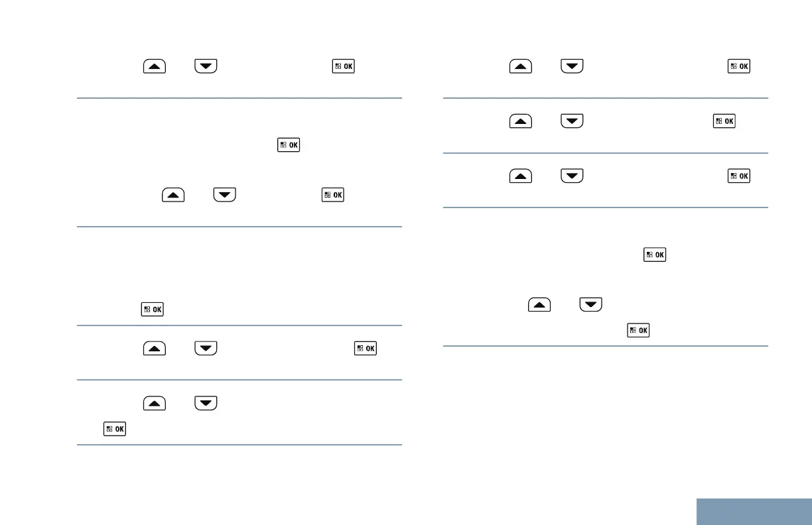The image size is (812, 525).
Task: Click the OK menu button in the top-left step
Action: (344, 67)
